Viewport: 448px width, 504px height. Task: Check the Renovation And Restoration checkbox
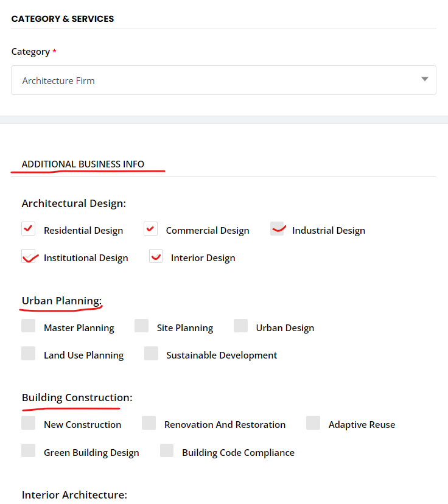149,423
